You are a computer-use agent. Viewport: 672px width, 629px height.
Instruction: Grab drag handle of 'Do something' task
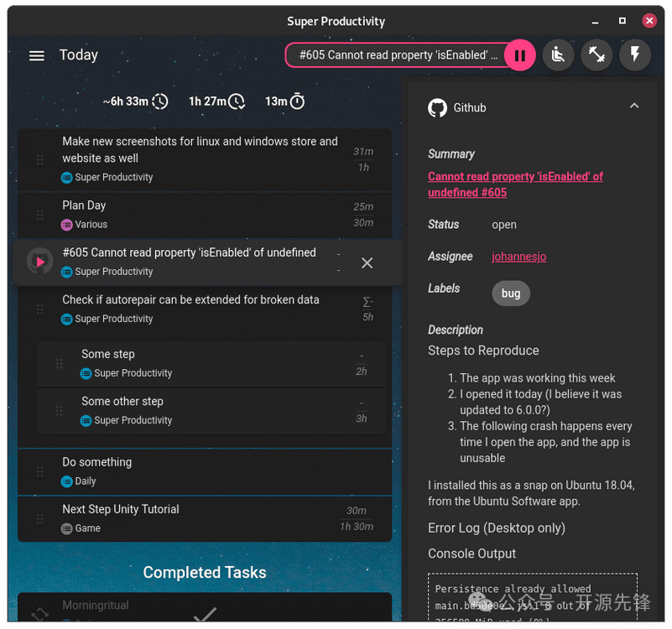40,471
